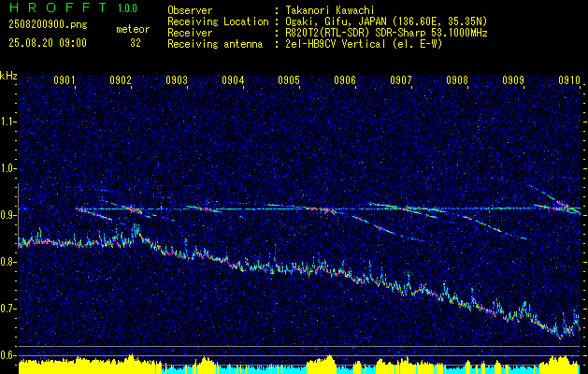The image size is (588, 374).
Task: Click the 0908 time marker
Action: pyautogui.click(x=457, y=79)
